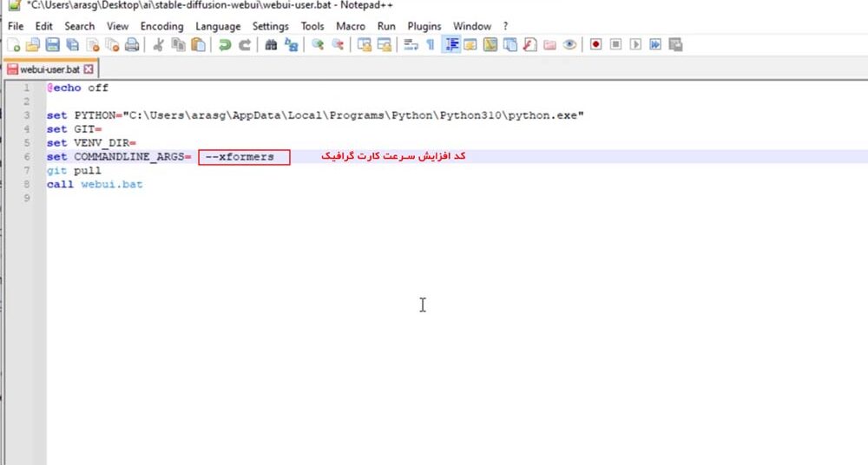This screenshot has width=868, height=465.
Task: Open the ? help menu
Action: pos(505,26)
